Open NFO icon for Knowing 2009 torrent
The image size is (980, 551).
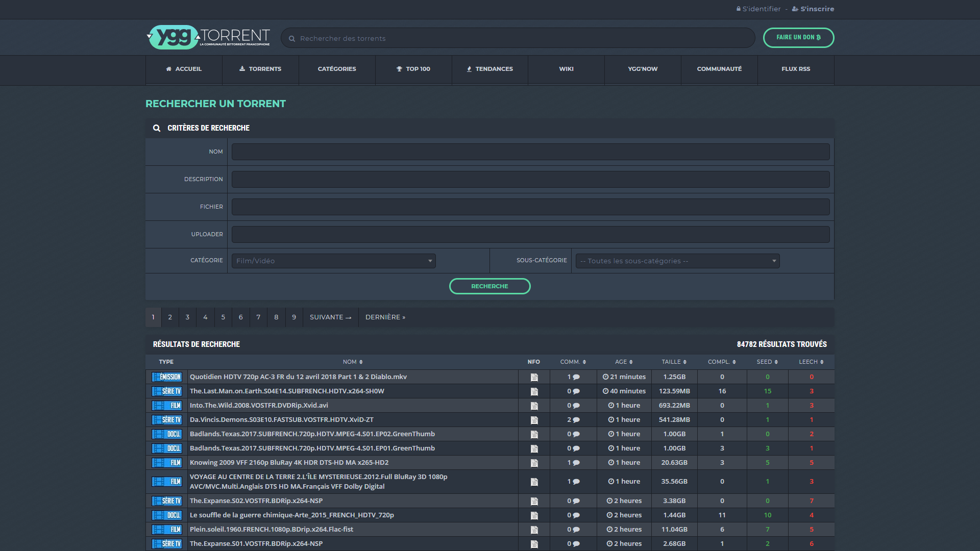point(534,463)
